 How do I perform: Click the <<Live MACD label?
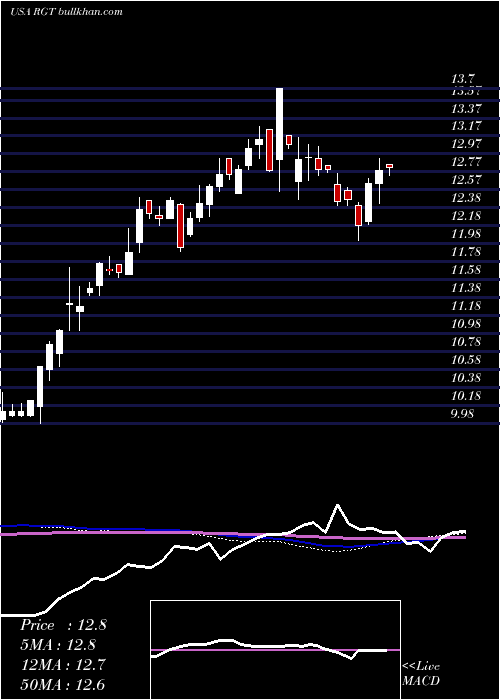[421, 673]
